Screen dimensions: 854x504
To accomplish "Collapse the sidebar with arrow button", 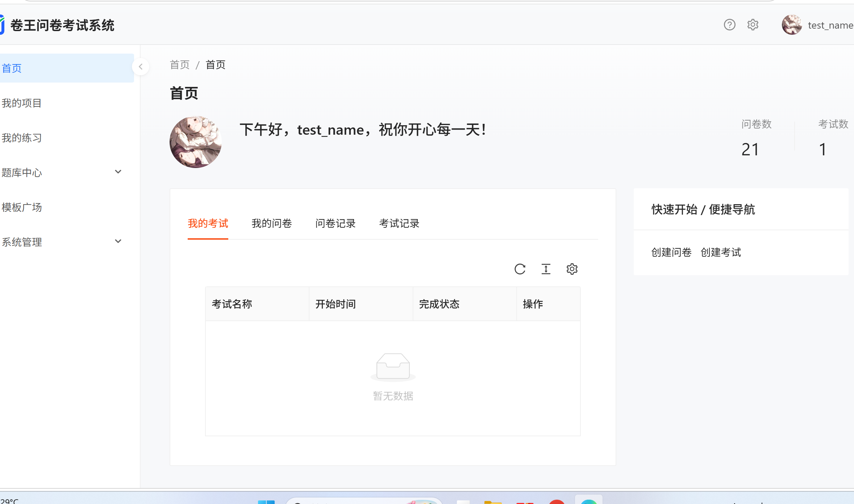I will (141, 67).
